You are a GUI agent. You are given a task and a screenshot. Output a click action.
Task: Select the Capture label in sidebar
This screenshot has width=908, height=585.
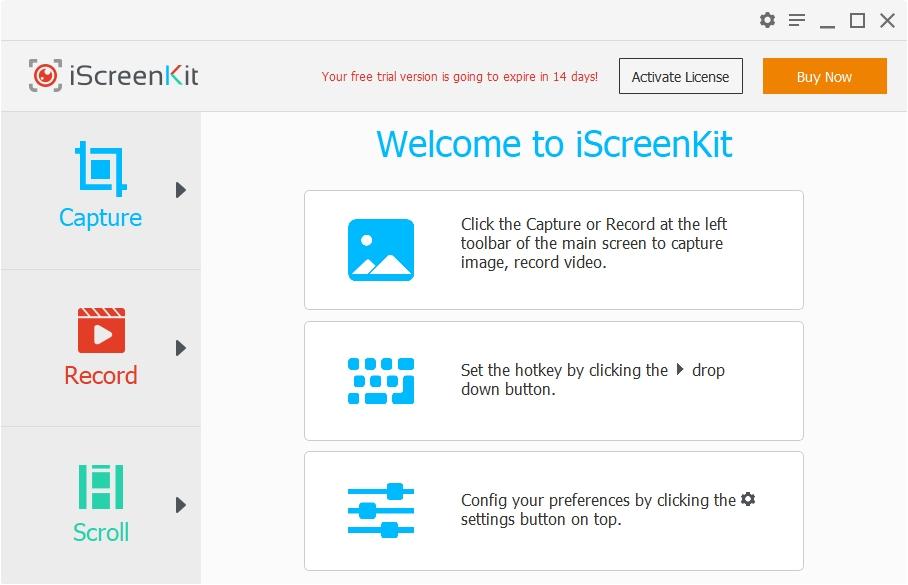pyautogui.click(x=101, y=218)
